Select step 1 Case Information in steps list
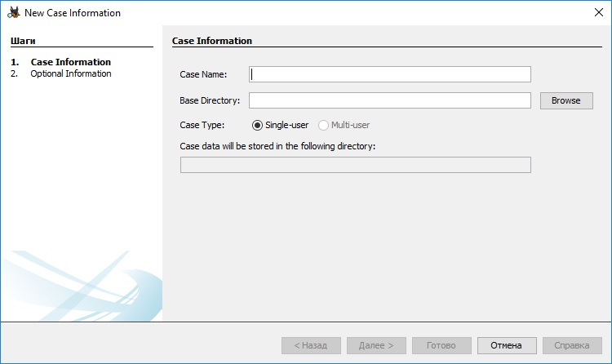The height and width of the screenshot is (364, 612). [x=70, y=62]
